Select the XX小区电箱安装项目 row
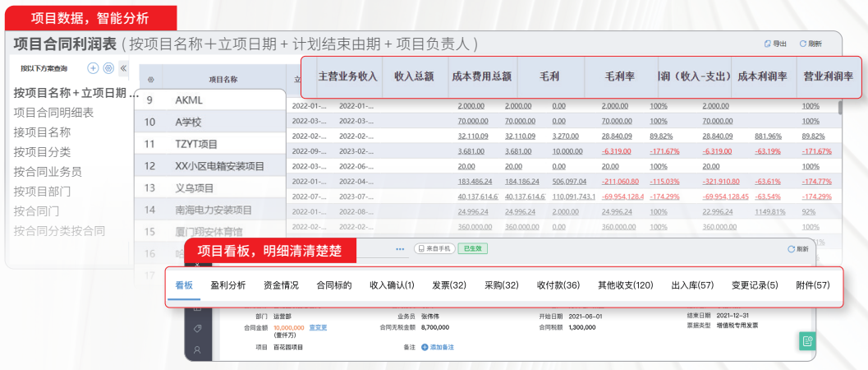This screenshot has height=370, width=868. pos(219,166)
